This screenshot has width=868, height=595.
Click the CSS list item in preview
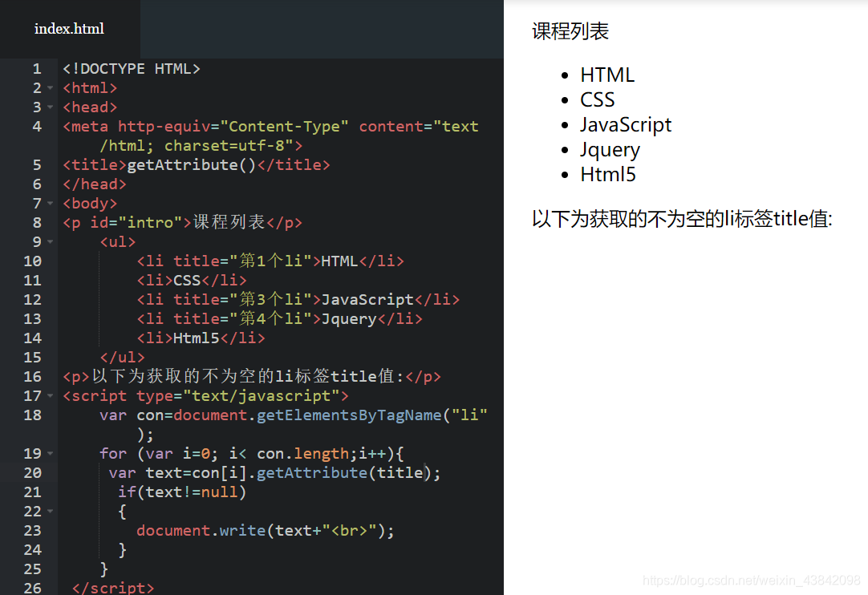598,99
